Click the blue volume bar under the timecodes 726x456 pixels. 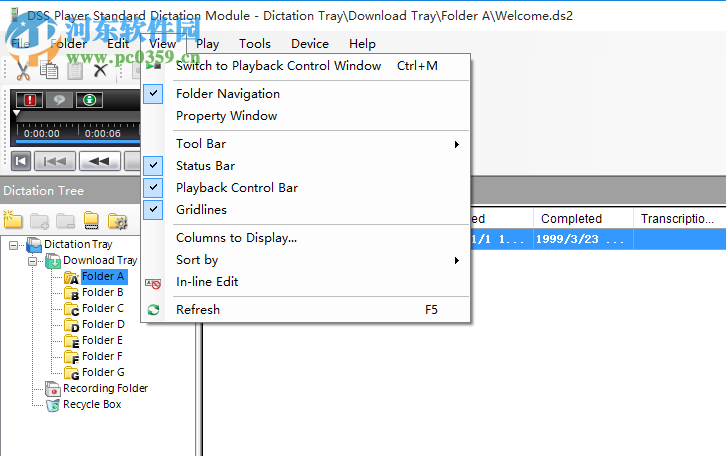78,141
